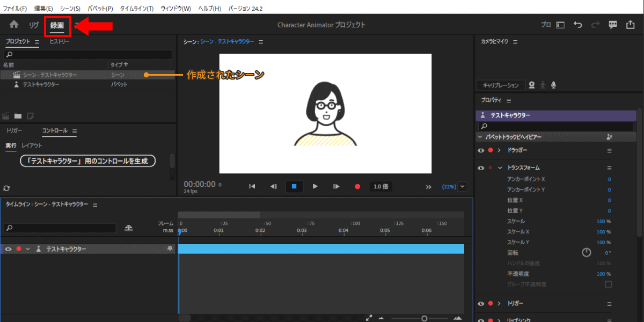Undo the last action with the arrow icon
Image resolution: width=644 pixels, height=322 pixels.
(x=578, y=25)
